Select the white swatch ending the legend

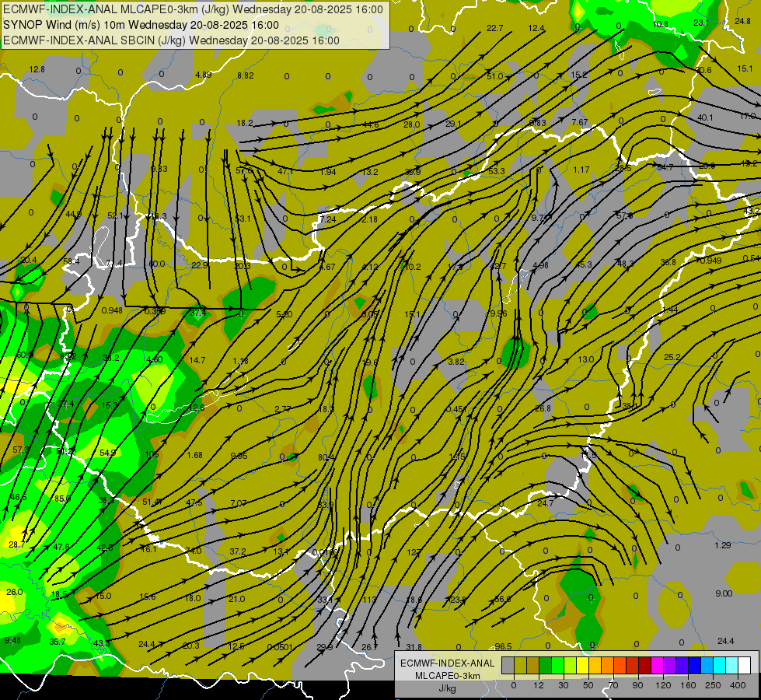(x=745, y=665)
